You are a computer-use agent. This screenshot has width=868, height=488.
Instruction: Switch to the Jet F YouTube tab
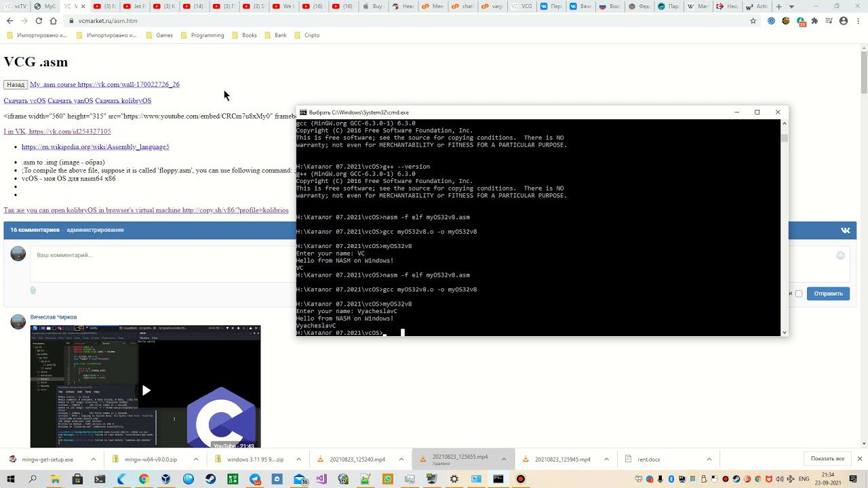tap(134, 6)
